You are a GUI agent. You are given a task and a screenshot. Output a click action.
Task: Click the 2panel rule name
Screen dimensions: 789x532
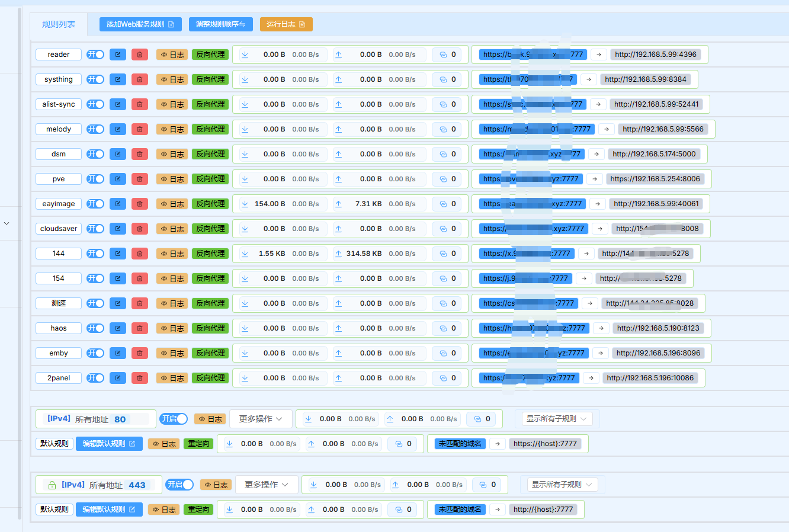pos(59,378)
